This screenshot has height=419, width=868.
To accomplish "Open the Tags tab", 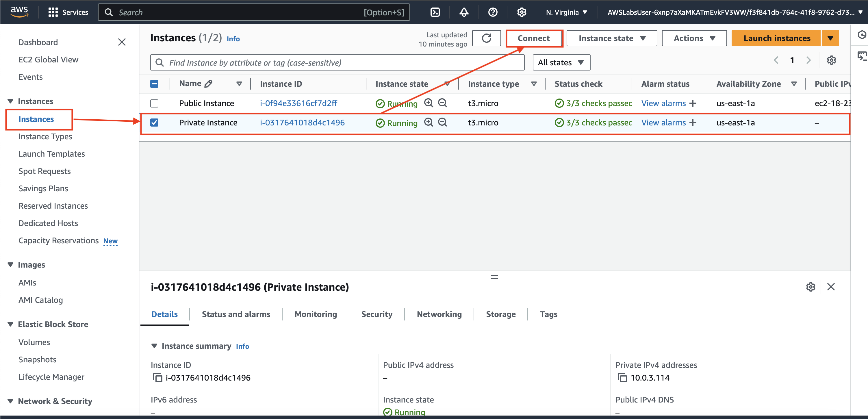I will click(x=548, y=314).
